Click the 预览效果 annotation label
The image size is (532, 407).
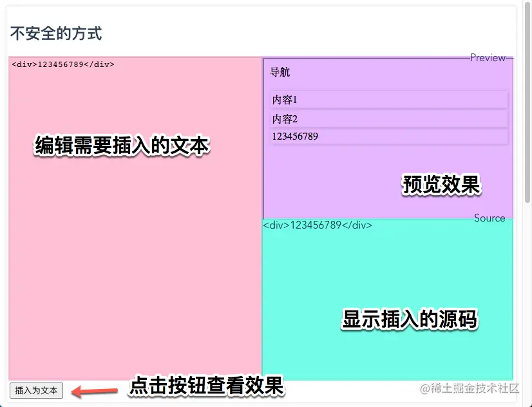(x=441, y=185)
